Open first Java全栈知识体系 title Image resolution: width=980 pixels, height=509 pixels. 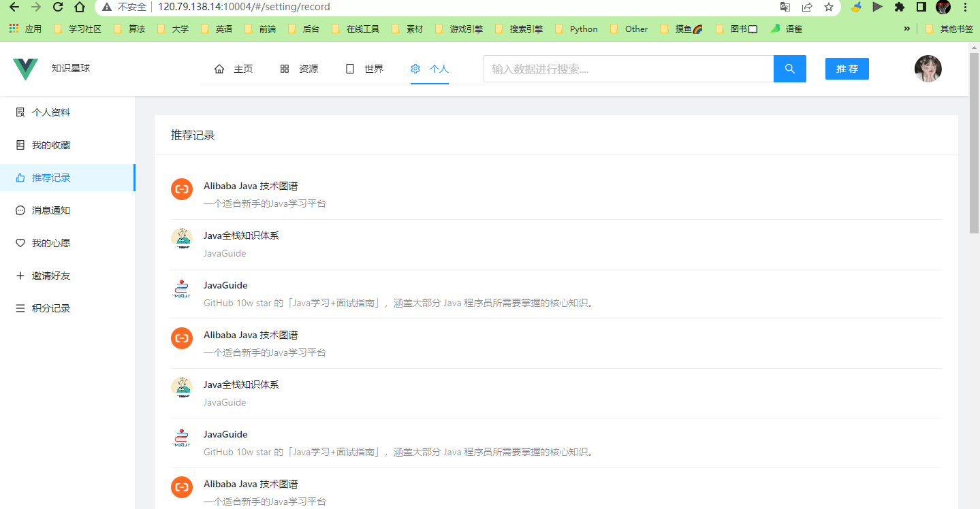tap(241, 235)
